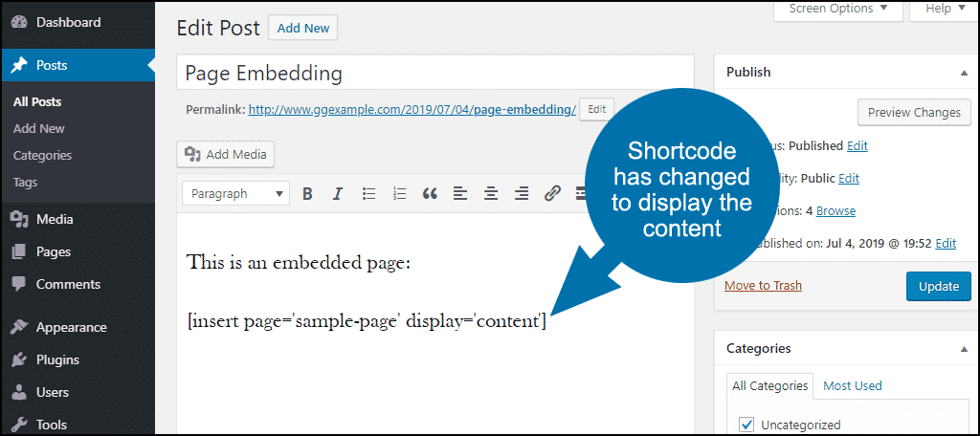The image size is (980, 436).
Task: Switch to the Most Used tab
Action: coord(852,385)
